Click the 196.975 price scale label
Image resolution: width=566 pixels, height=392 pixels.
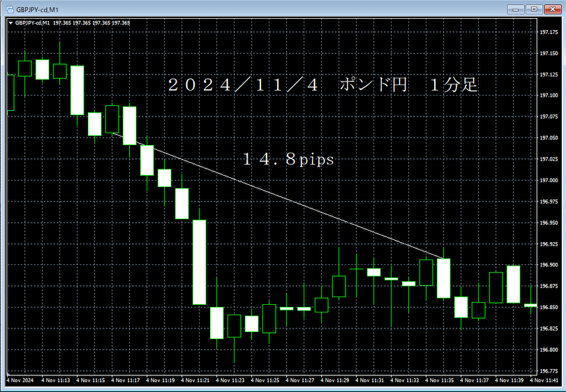(x=549, y=202)
